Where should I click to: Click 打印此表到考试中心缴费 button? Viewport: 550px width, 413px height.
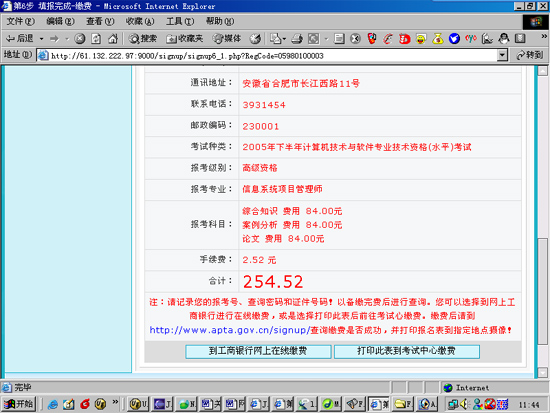click(407, 351)
